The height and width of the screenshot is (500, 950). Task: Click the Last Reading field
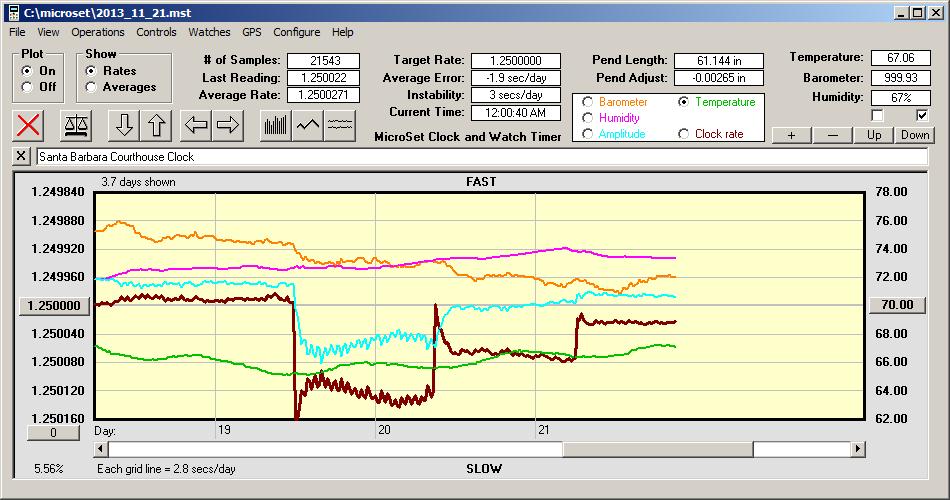[x=324, y=78]
